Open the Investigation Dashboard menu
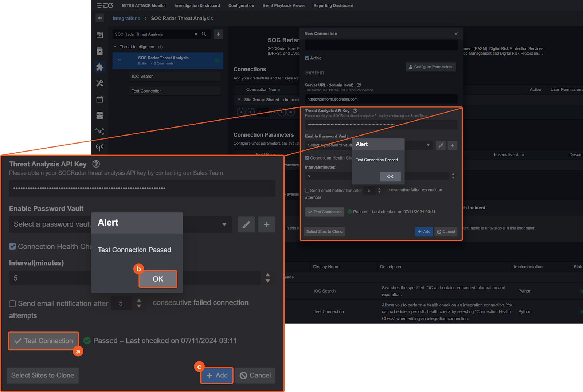This screenshot has height=392, width=583. tap(197, 5)
